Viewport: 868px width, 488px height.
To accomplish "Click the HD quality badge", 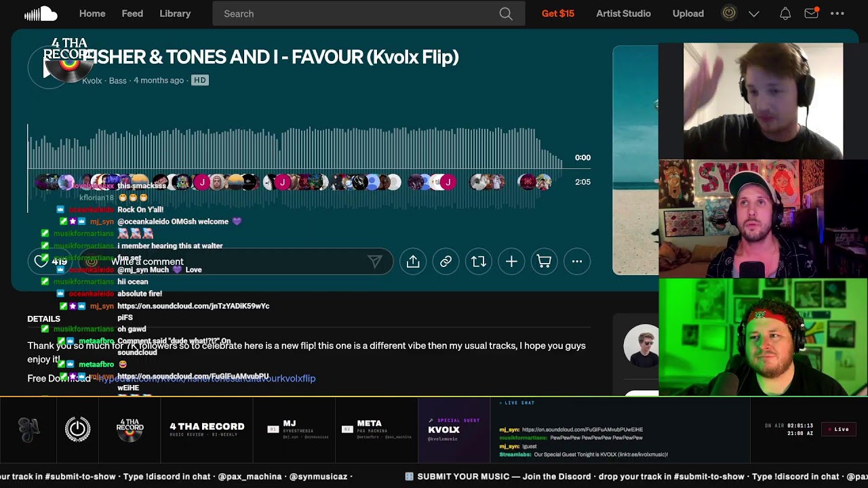I will 199,80.
